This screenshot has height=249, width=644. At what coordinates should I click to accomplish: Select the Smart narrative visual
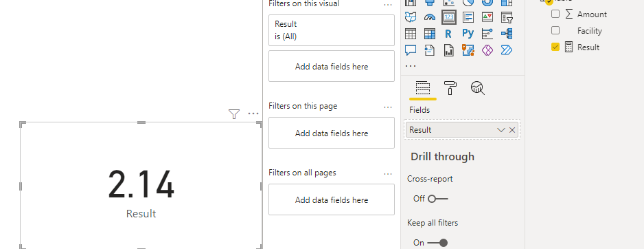430,50
